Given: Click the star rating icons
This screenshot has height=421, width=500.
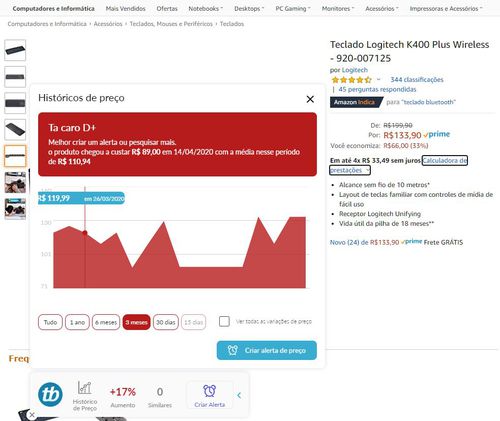Looking at the screenshot, I should point(352,80).
